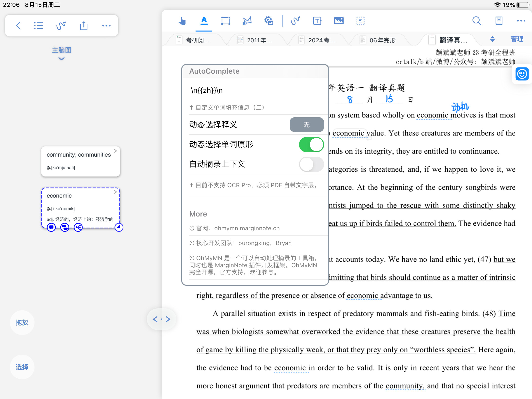Tap the share icon in mindmap toolbar

(84, 26)
